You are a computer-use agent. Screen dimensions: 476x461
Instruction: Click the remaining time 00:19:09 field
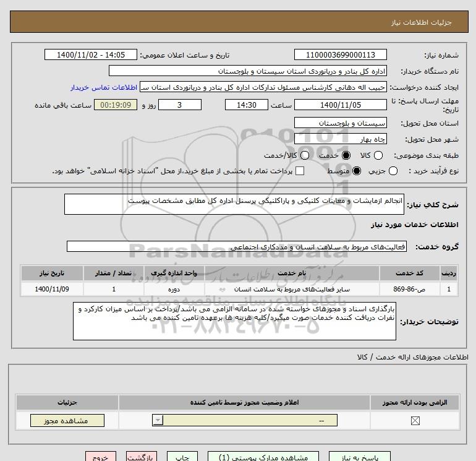coord(116,105)
